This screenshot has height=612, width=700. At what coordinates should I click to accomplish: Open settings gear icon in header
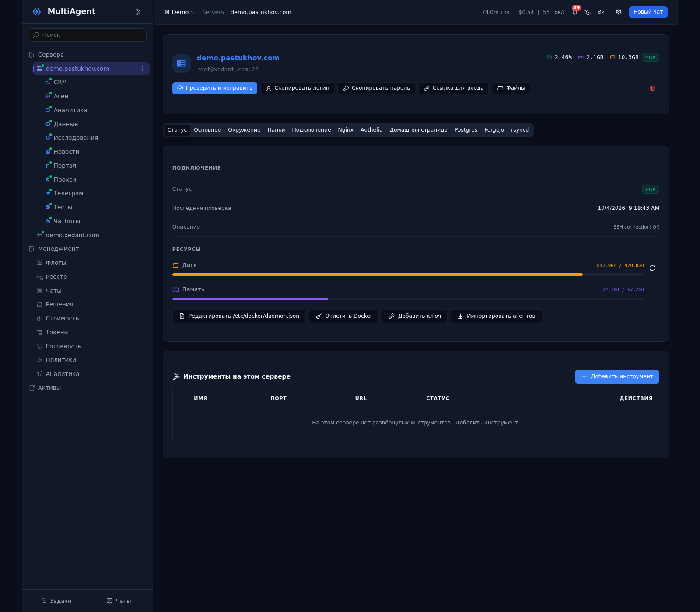click(619, 12)
